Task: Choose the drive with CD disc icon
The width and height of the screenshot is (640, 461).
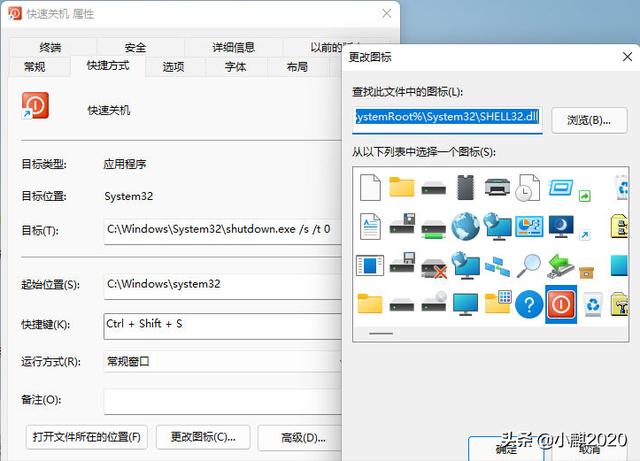Action: [434, 303]
